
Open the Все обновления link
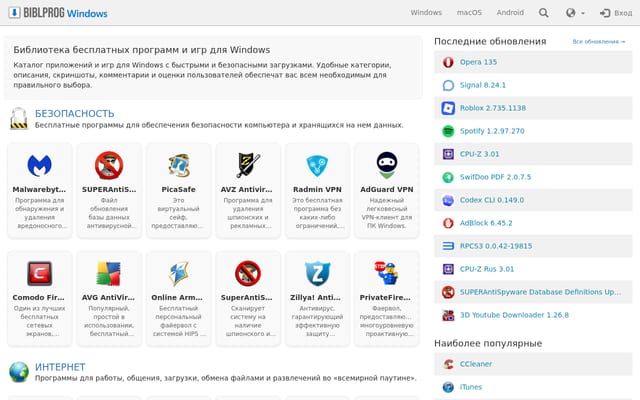click(x=598, y=42)
